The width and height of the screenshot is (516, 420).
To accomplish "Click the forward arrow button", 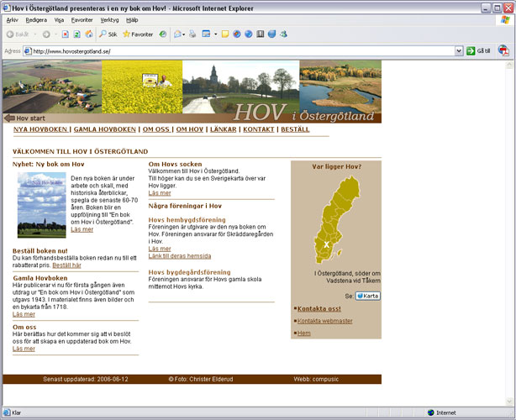I will (46, 34).
